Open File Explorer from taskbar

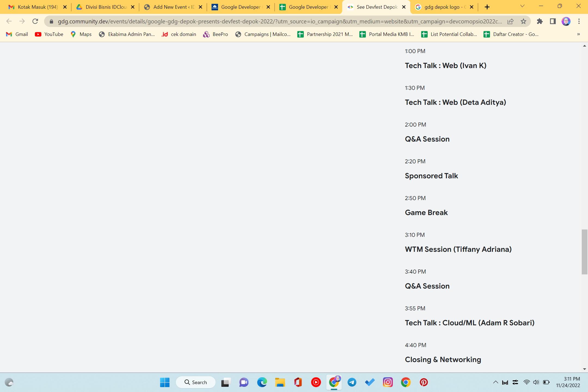[280, 382]
